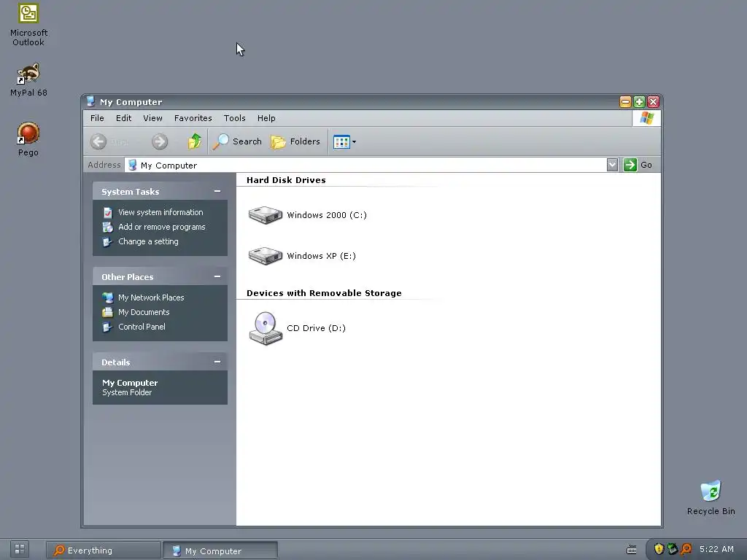This screenshot has height=560, width=747.
Task: Open the Tools menu
Action: (234, 118)
